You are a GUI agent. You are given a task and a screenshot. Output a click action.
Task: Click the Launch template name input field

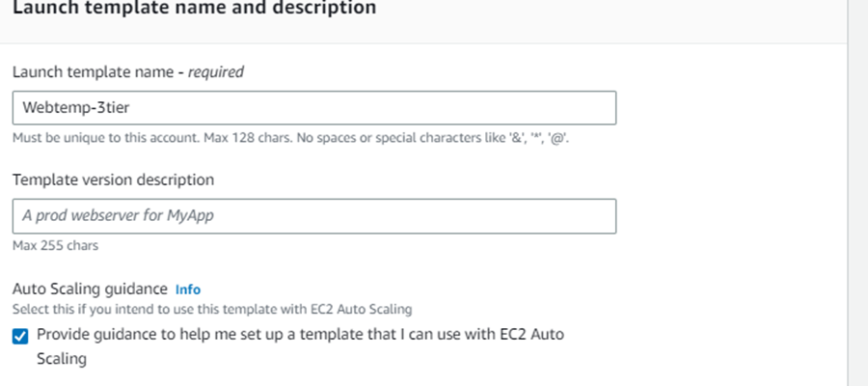[x=314, y=107]
